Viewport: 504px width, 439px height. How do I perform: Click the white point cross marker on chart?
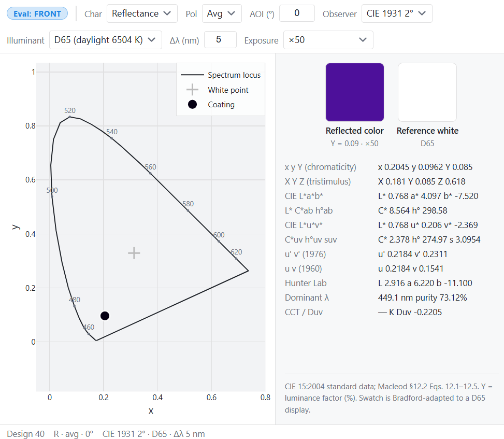tap(134, 253)
